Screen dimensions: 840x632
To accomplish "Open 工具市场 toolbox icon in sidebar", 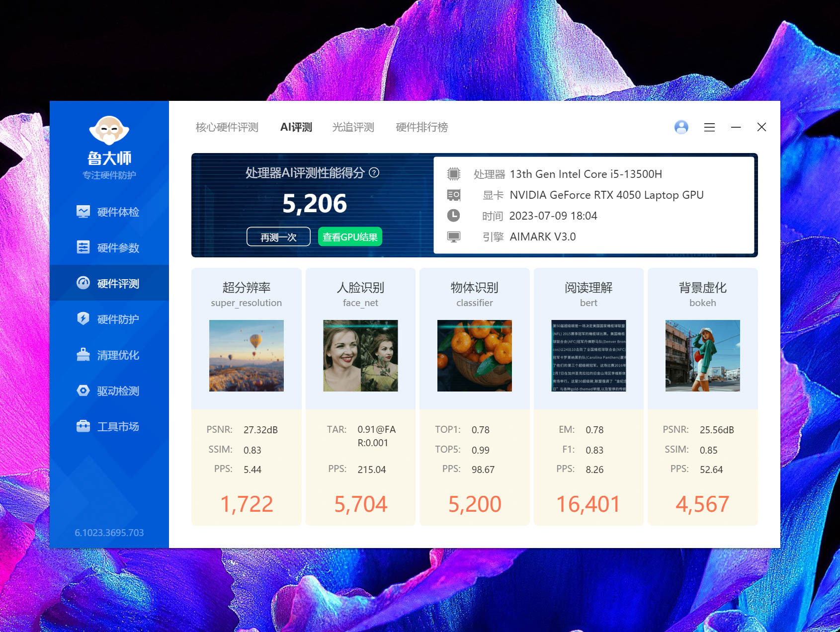I will [x=83, y=426].
